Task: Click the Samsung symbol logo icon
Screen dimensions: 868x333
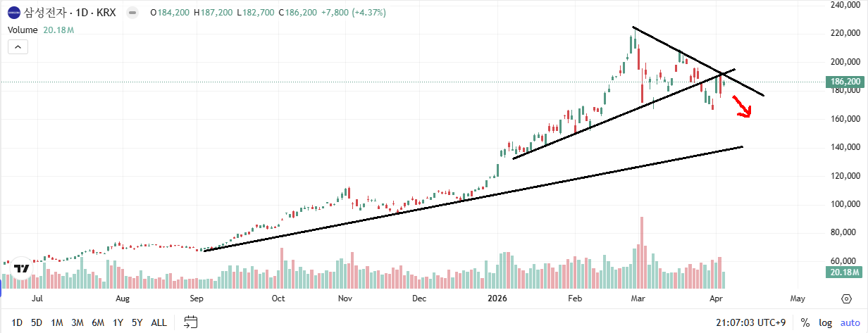Action: pyautogui.click(x=14, y=12)
